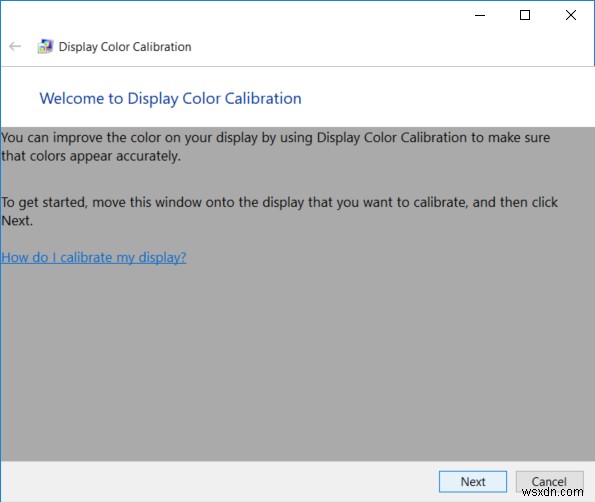The image size is (595, 502).
Task: Click the Display Color Calibration app icon
Action: coord(45,46)
